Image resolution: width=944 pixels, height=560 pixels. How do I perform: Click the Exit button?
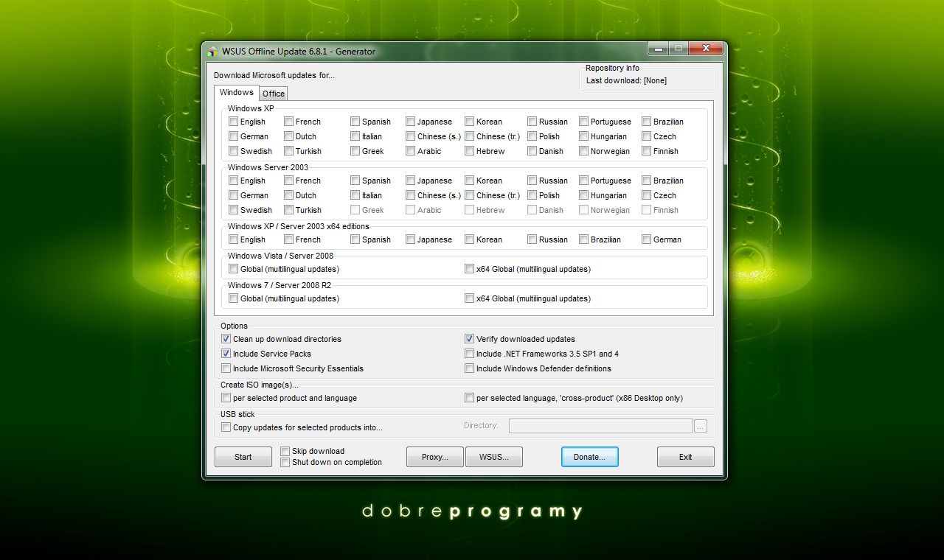click(686, 457)
